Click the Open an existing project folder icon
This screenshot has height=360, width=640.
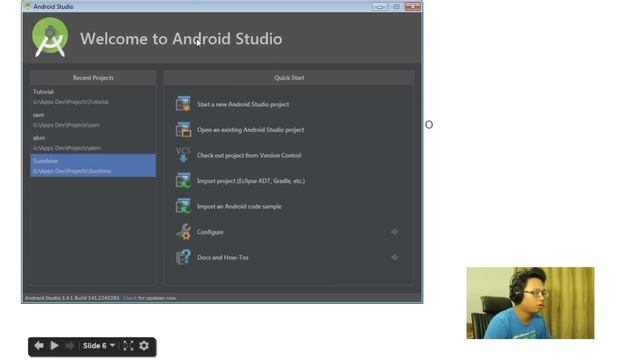tap(183, 129)
